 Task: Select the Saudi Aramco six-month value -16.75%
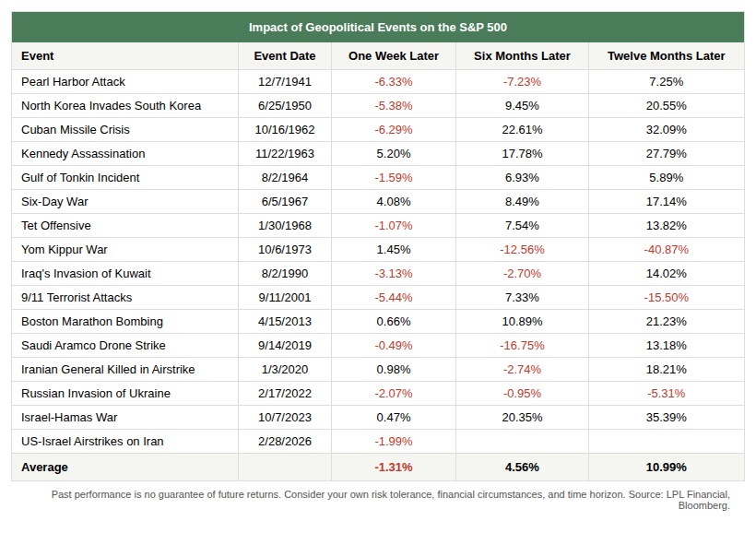[522, 346]
